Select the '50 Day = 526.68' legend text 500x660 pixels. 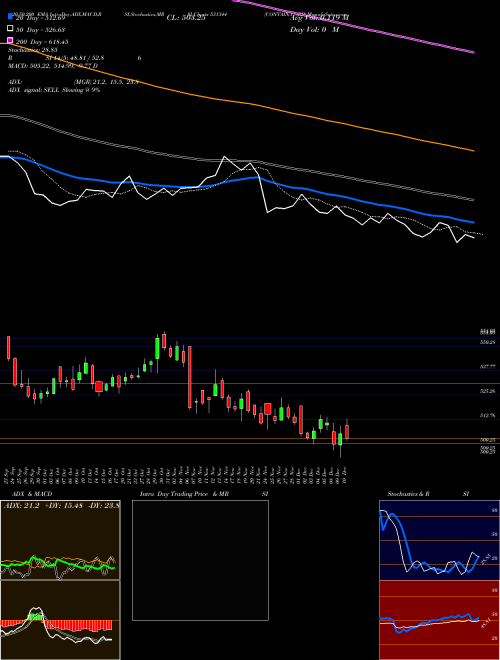point(40,30)
